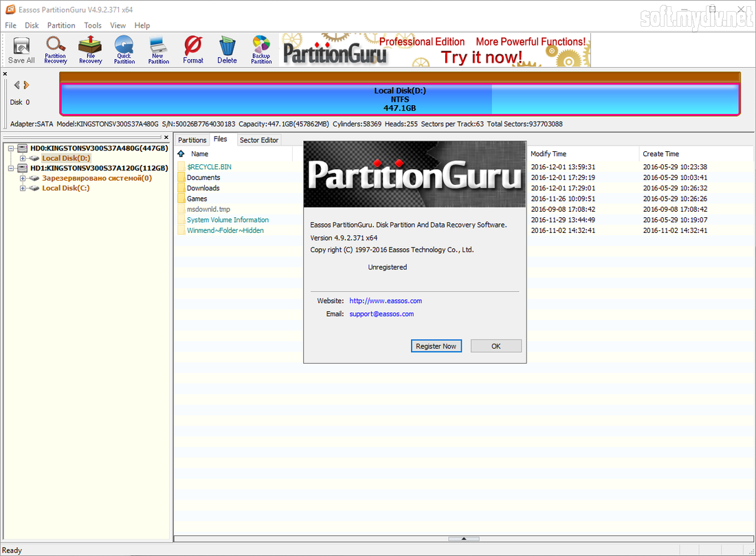This screenshot has height=556, width=756.
Task: Click the Register Now button
Action: coord(436,346)
